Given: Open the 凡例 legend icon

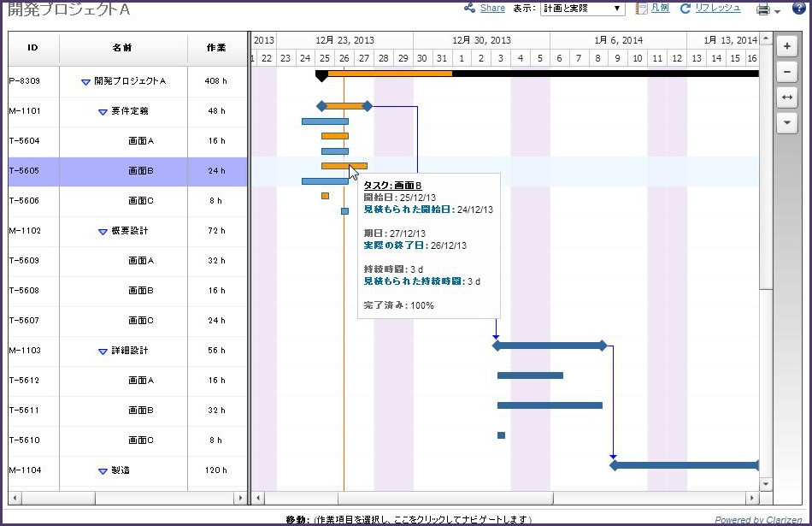Looking at the screenshot, I should point(642,9).
